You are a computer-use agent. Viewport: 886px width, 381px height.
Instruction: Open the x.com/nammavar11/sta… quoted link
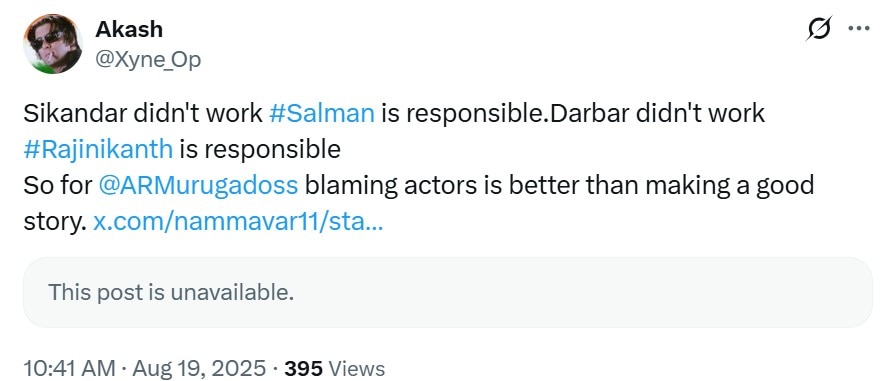coord(238,222)
